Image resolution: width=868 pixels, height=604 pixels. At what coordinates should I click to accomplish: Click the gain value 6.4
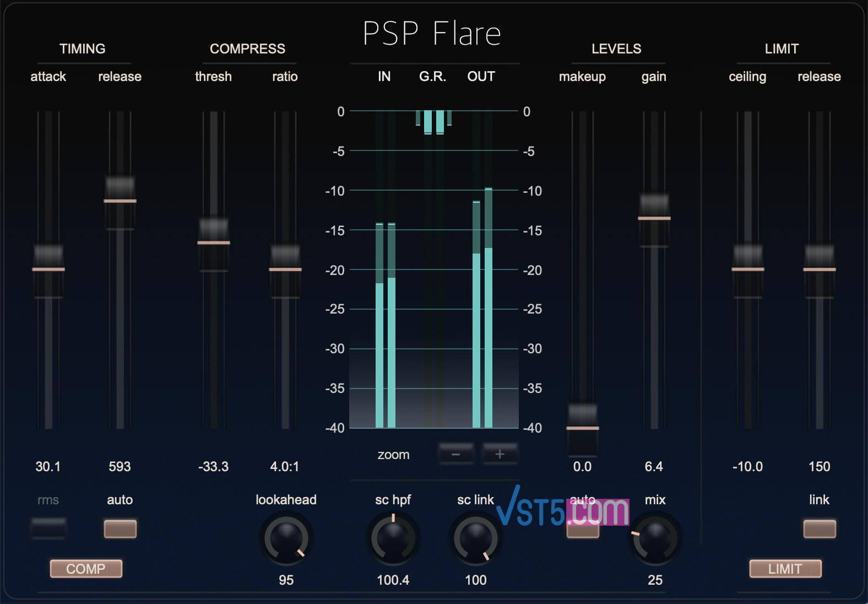click(654, 467)
